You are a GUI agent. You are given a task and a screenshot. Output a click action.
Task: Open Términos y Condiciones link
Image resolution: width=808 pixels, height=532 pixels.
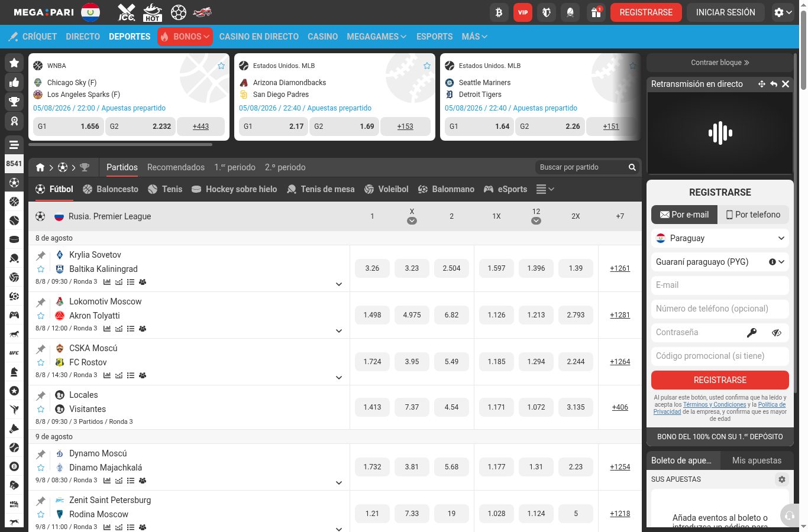coord(715,405)
